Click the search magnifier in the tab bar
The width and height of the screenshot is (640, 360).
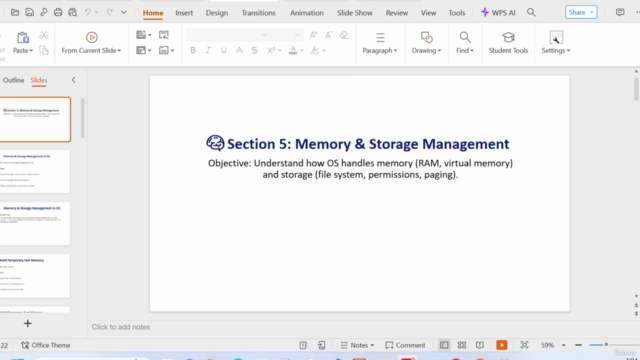click(531, 12)
